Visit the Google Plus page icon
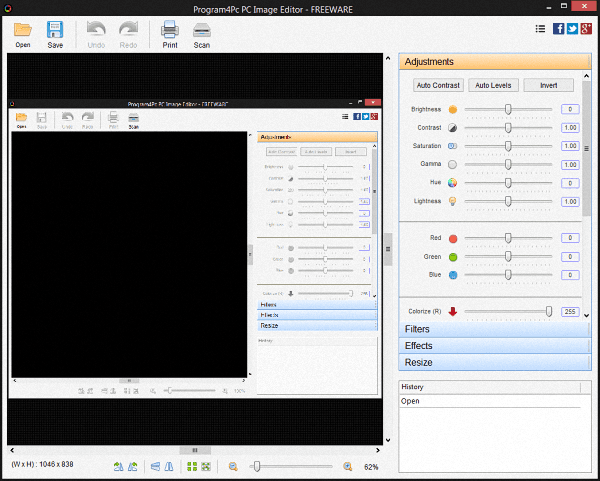 pos(586,29)
